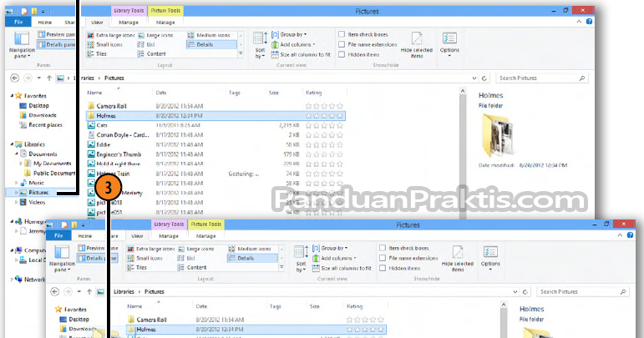Open Picture Tools tab in back window

point(165,11)
